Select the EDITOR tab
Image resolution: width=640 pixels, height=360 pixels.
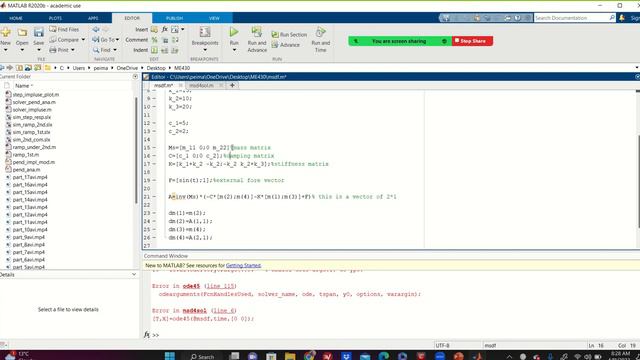[132, 18]
